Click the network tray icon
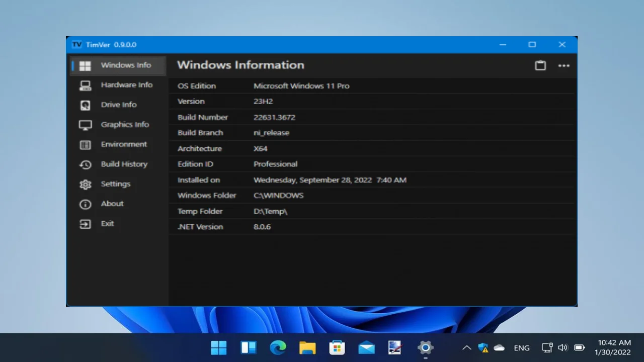644x362 pixels. pyautogui.click(x=547, y=347)
